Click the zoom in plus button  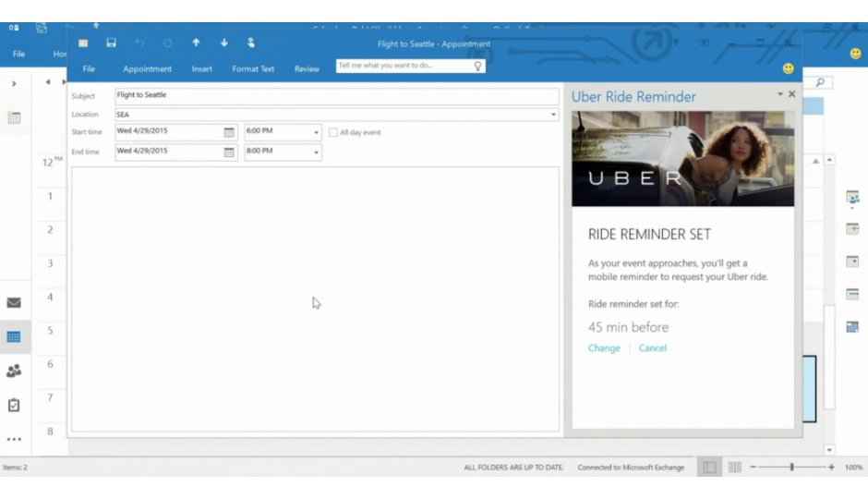[x=831, y=468]
